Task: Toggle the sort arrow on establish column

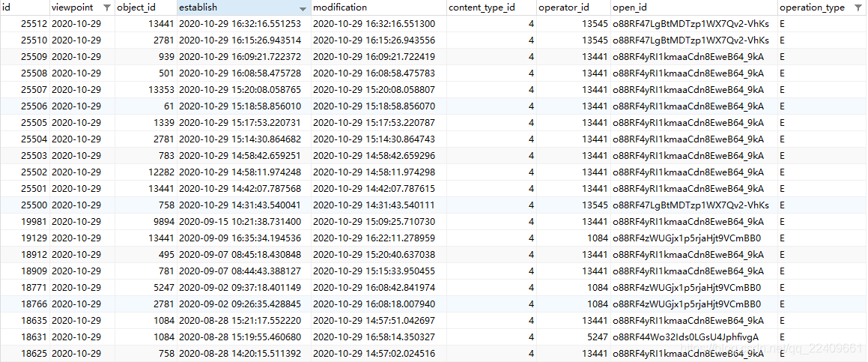Action: [303, 8]
